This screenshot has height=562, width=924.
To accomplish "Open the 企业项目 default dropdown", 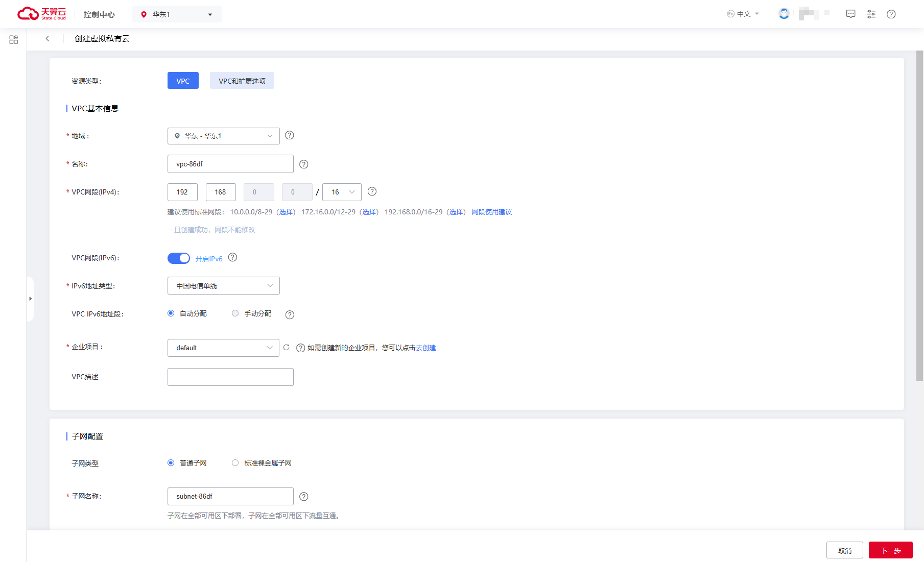I will 224,348.
